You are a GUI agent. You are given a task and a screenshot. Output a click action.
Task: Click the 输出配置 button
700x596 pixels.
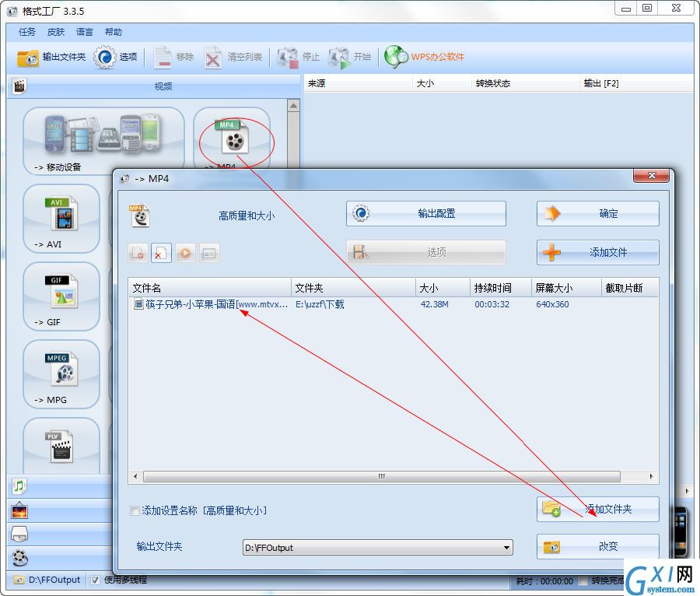[426, 213]
